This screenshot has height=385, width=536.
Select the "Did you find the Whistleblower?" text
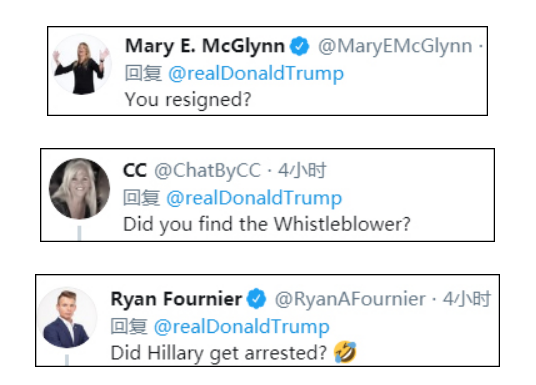tap(267, 224)
